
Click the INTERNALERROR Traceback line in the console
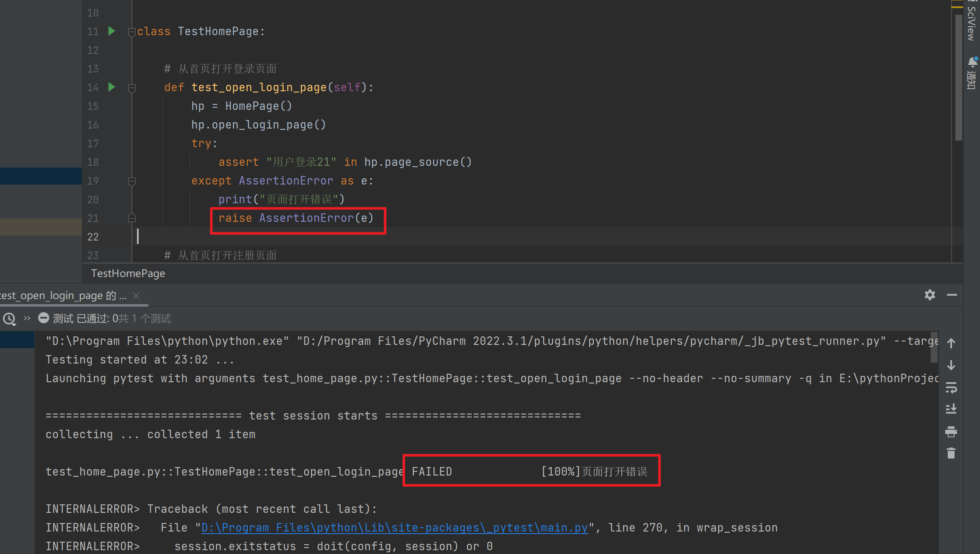click(x=211, y=509)
